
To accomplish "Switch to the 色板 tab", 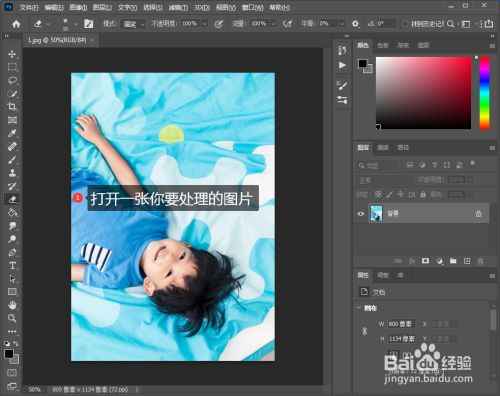I will [383, 45].
